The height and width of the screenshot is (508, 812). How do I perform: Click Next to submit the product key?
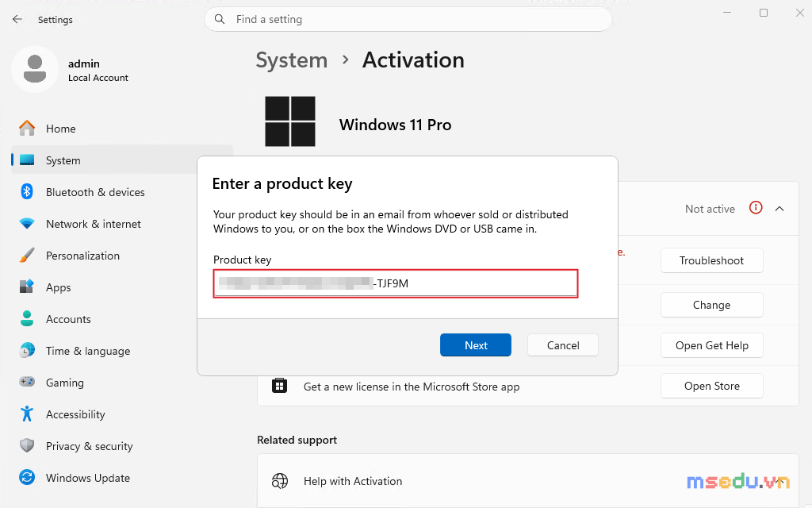(x=476, y=345)
